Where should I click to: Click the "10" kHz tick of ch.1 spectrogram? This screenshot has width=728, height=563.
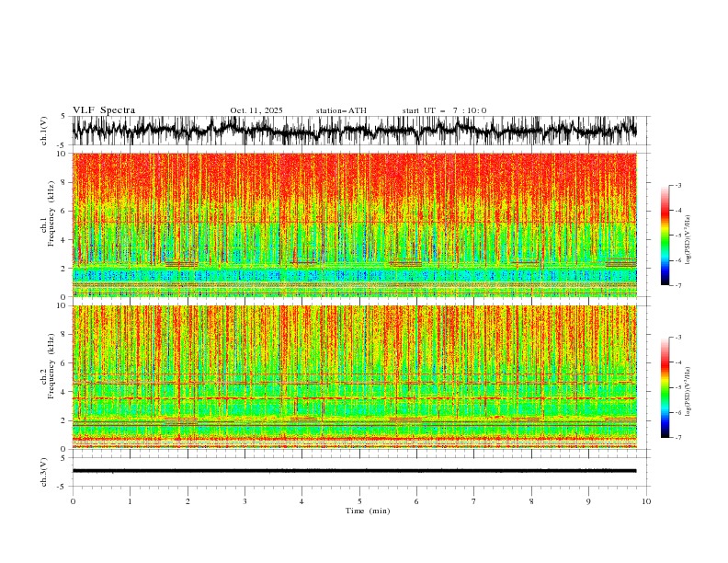tap(61, 154)
